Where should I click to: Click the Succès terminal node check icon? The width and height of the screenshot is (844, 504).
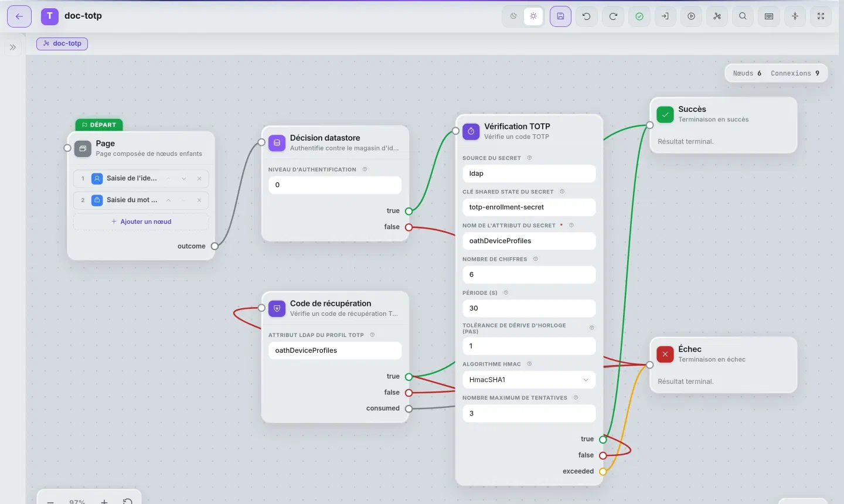pos(665,114)
